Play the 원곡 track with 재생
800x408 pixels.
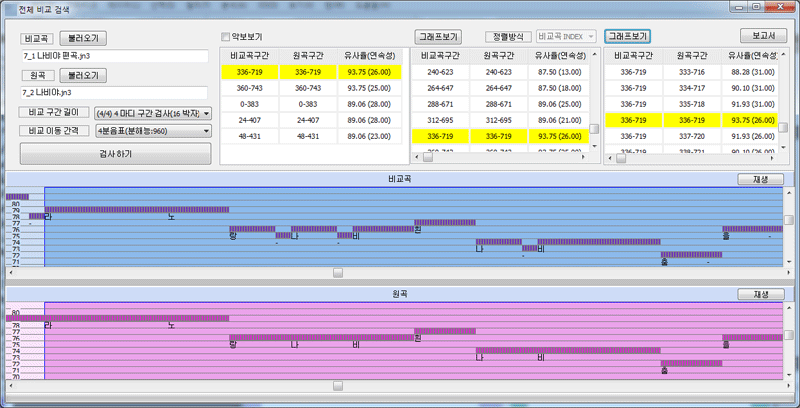pos(761,294)
